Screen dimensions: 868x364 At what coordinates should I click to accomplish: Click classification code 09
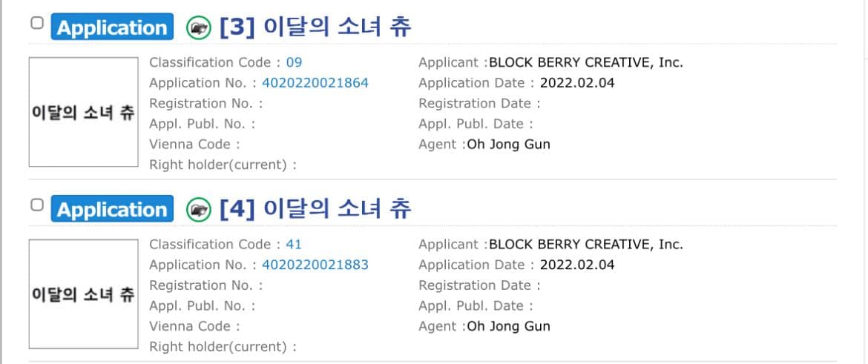[294, 62]
